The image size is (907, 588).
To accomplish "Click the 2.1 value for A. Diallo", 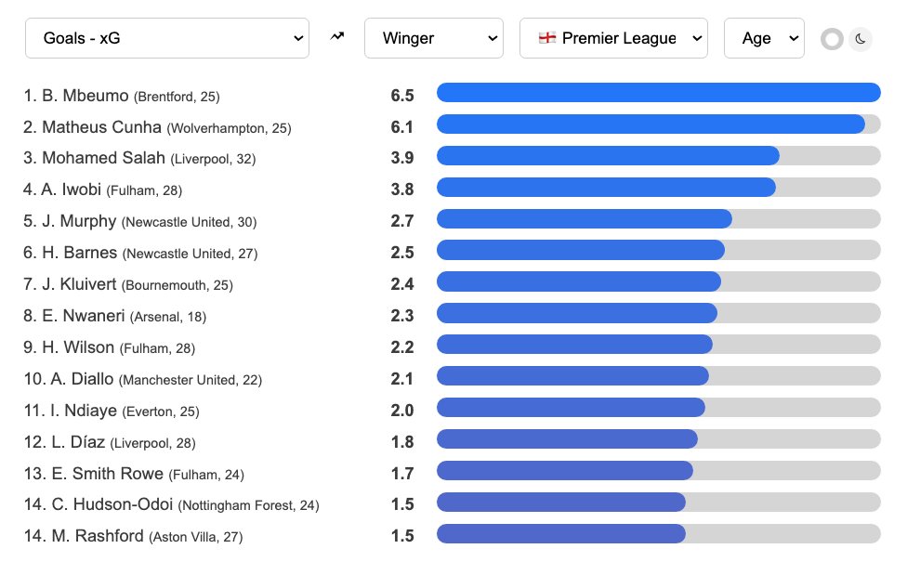I will click(x=402, y=379).
